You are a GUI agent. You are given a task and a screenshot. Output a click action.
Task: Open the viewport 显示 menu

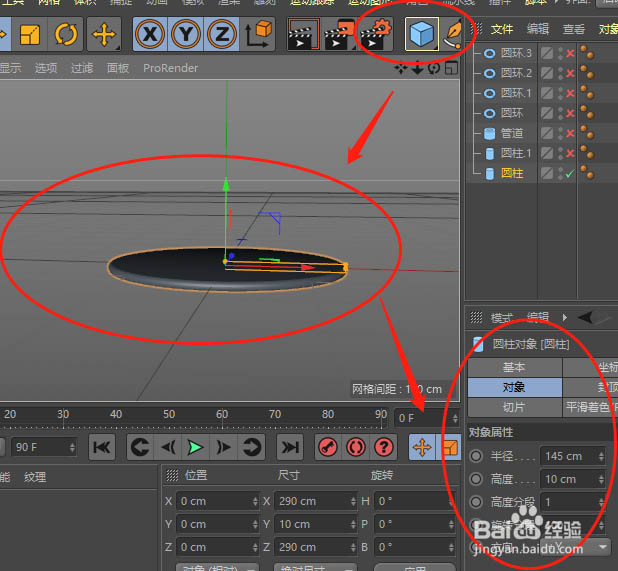10,68
